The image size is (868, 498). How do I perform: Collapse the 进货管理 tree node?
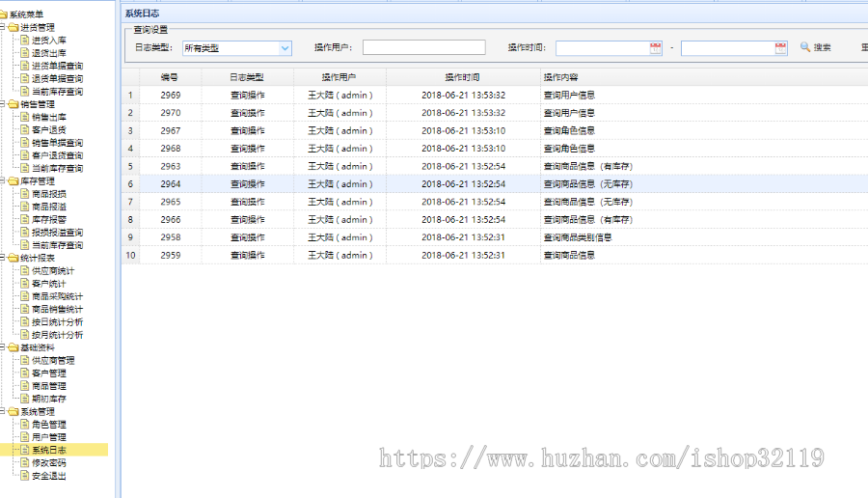point(2,27)
